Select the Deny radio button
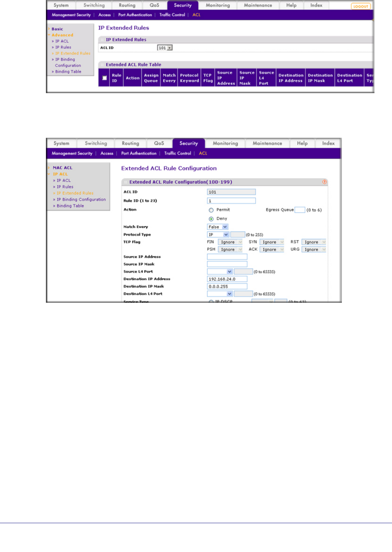 click(x=211, y=219)
